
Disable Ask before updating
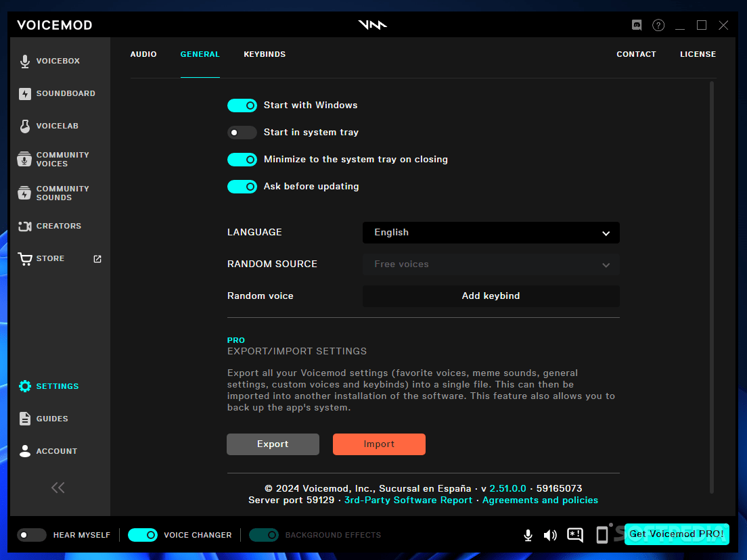pyautogui.click(x=242, y=186)
